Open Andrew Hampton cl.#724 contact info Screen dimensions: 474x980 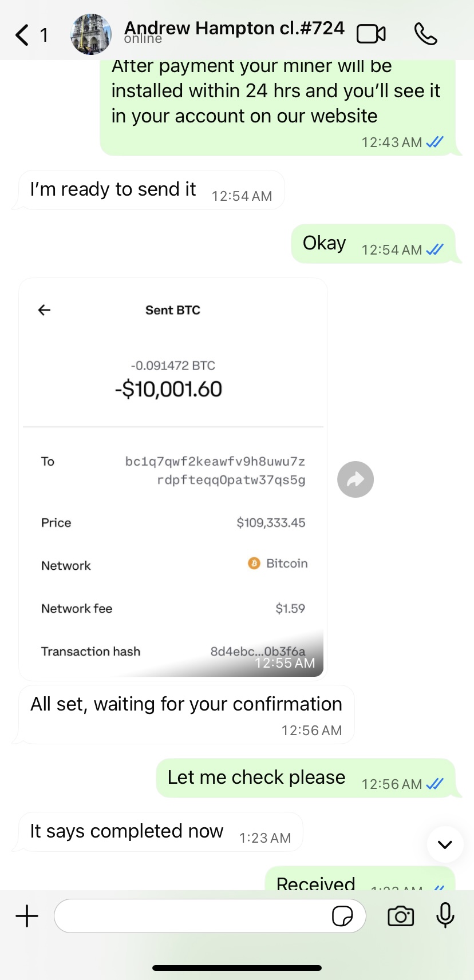click(x=234, y=30)
